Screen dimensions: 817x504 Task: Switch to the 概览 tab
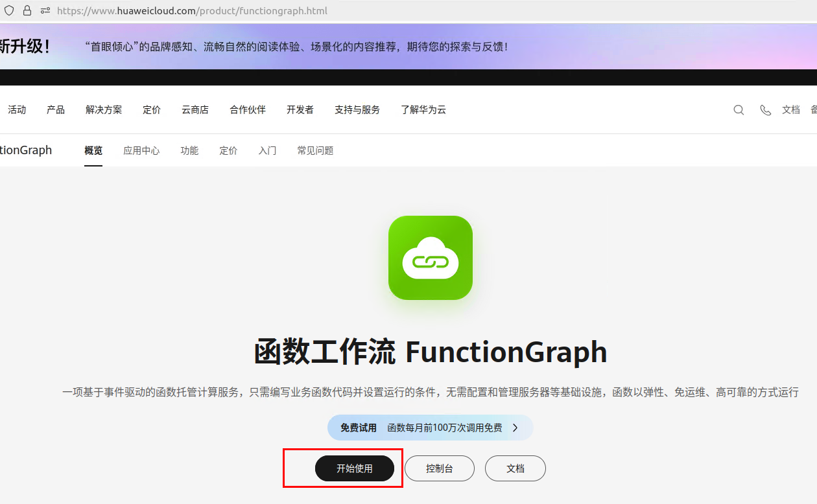93,150
